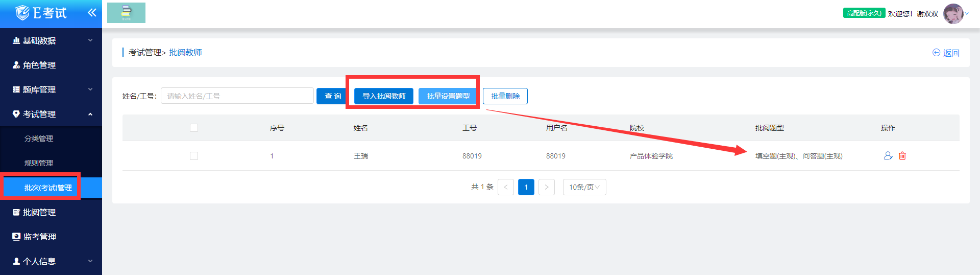Click 导入批阅教师 button

pos(384,96)
